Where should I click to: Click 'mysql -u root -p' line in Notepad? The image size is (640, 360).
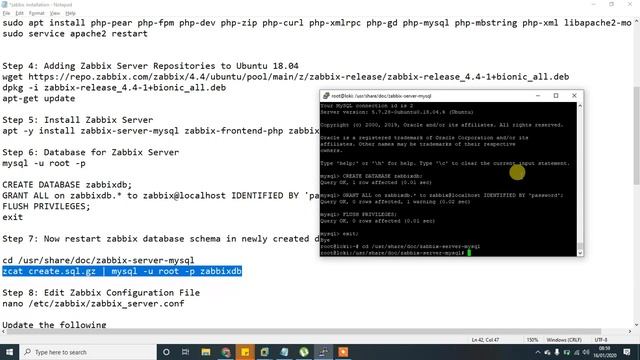click(x=44, y=163)
